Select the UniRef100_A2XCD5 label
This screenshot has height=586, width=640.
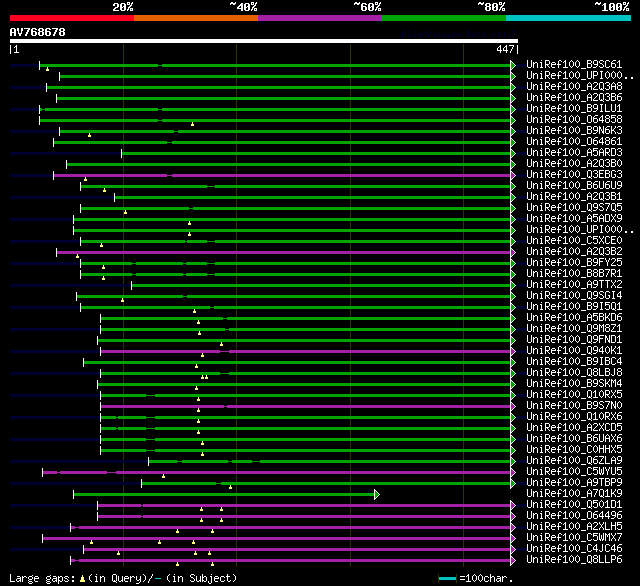tap(574, 428)
